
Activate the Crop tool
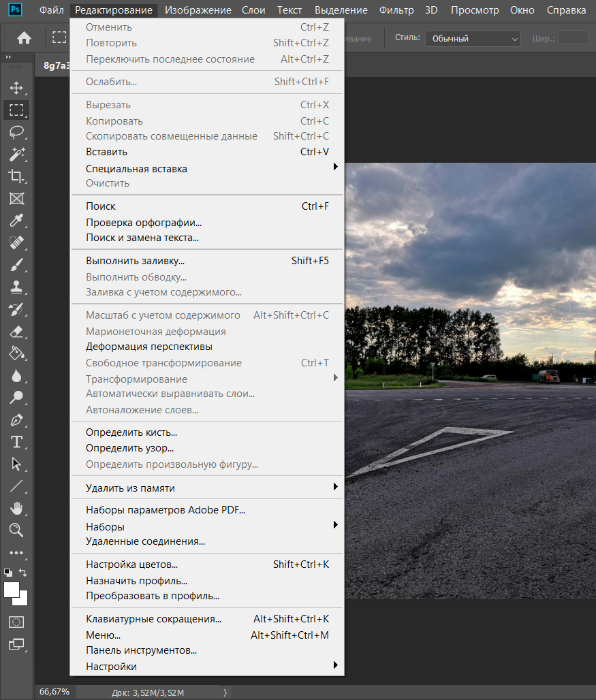(16, 176)
